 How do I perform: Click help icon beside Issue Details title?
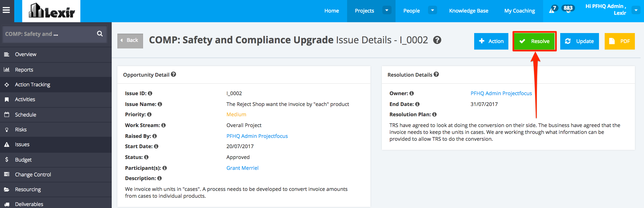[437, 40]
